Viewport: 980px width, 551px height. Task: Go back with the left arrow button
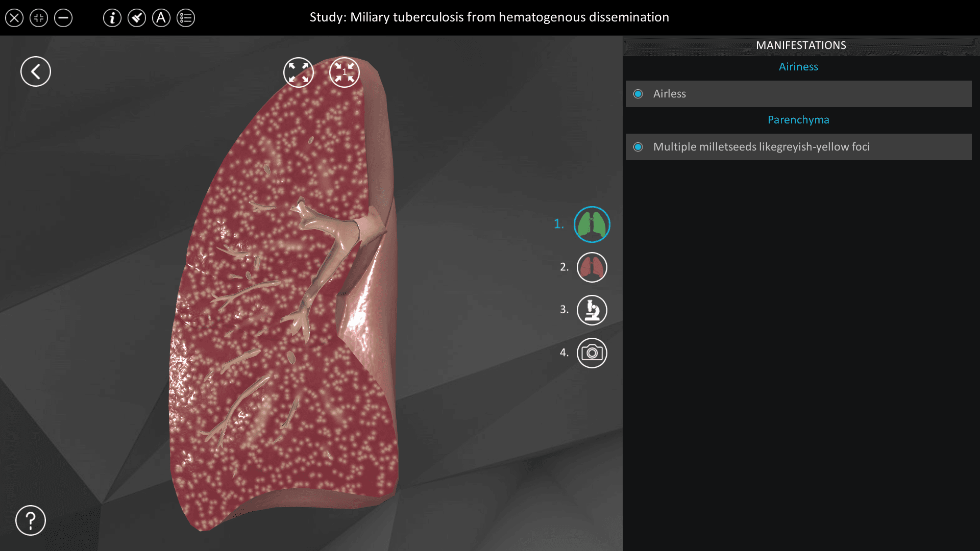click(36, 71)
